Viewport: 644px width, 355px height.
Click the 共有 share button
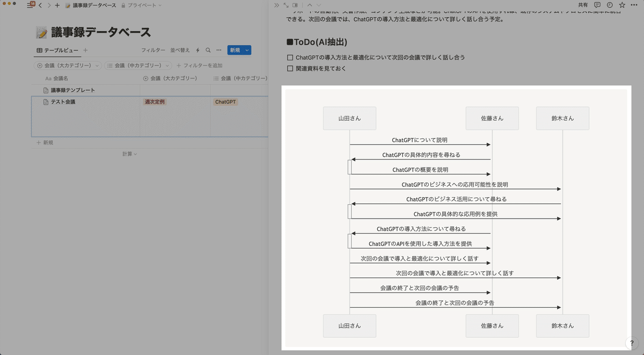coord(583,5)
